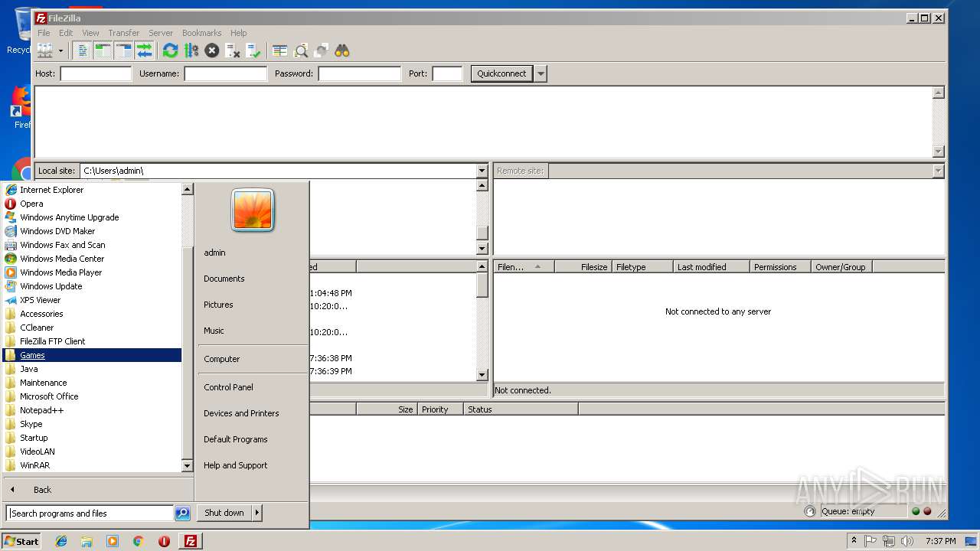Disconnect from the current server
Screen dimensions: 980x551
point(233,51)
